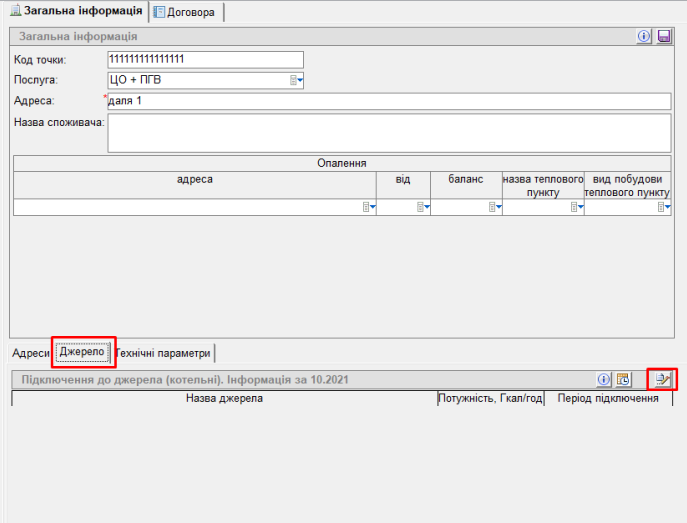The image size is (687, 523).
Task: Click the save (floppy disk) icon
Action: coord(664,36)
